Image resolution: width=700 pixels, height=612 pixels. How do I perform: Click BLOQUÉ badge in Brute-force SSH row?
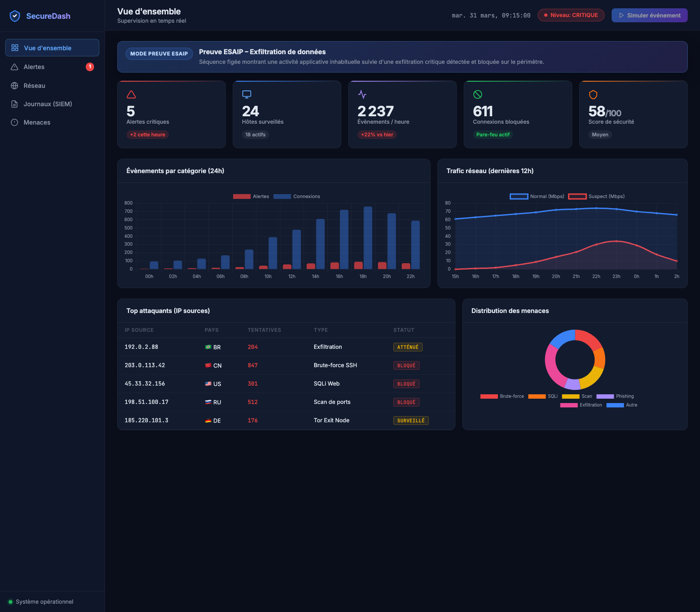pyautogui.click(x=406, y=365)
